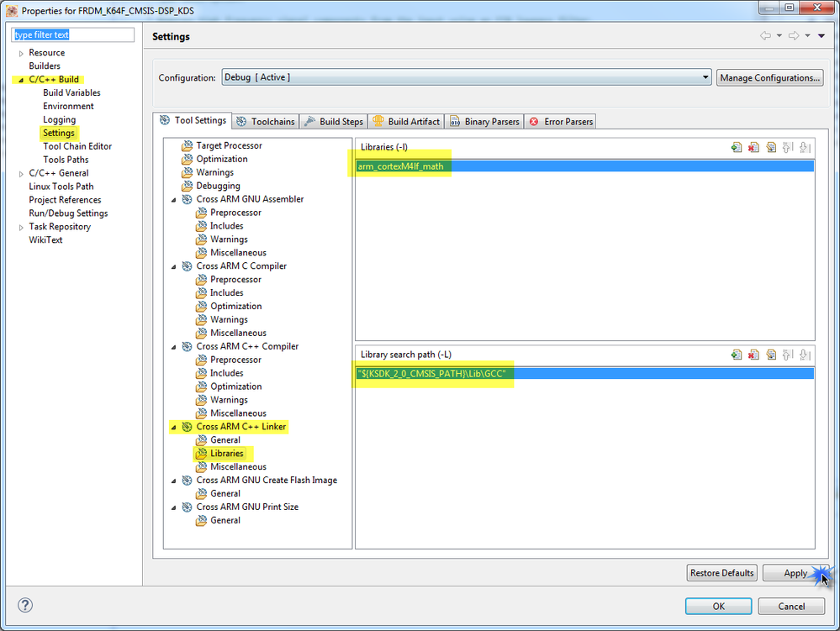Collapse the C/C++ Build tree node

[x=21, y=80]
